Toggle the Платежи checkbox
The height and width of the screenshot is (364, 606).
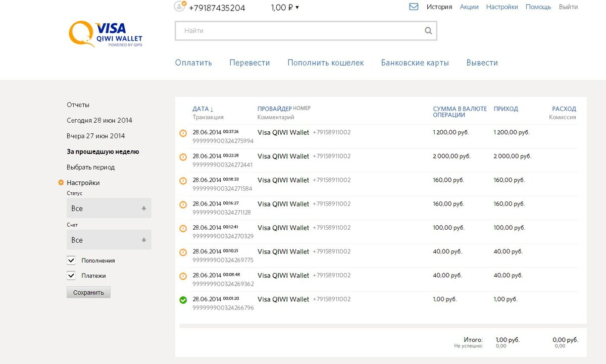tap(71, 276)
